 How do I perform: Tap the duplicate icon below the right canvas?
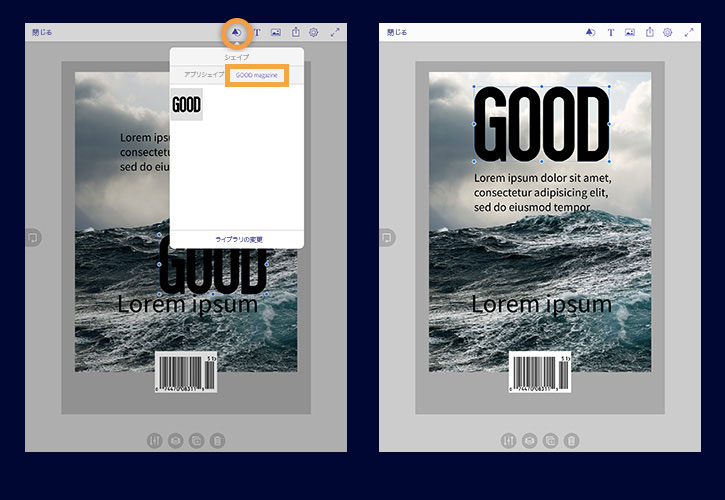tap(551, 440)
